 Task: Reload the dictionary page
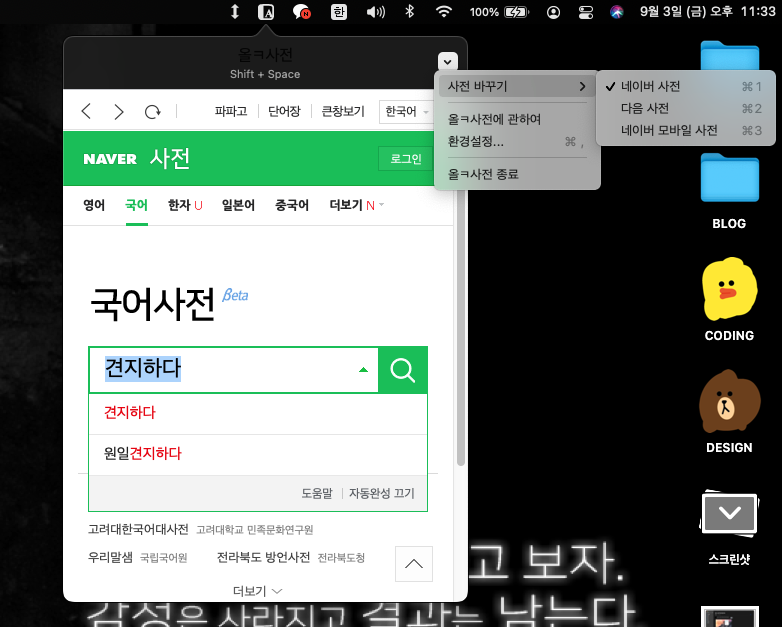pyautogui.click(x=153, y=112)
